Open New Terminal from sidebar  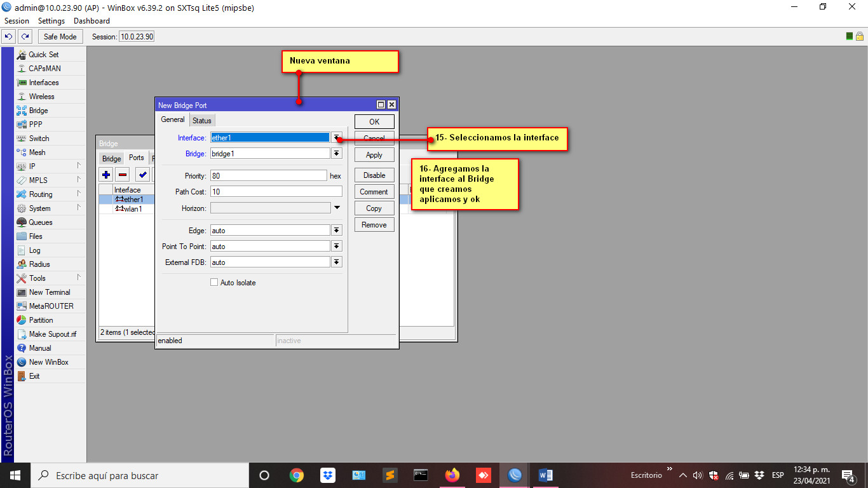coord(49,292)
